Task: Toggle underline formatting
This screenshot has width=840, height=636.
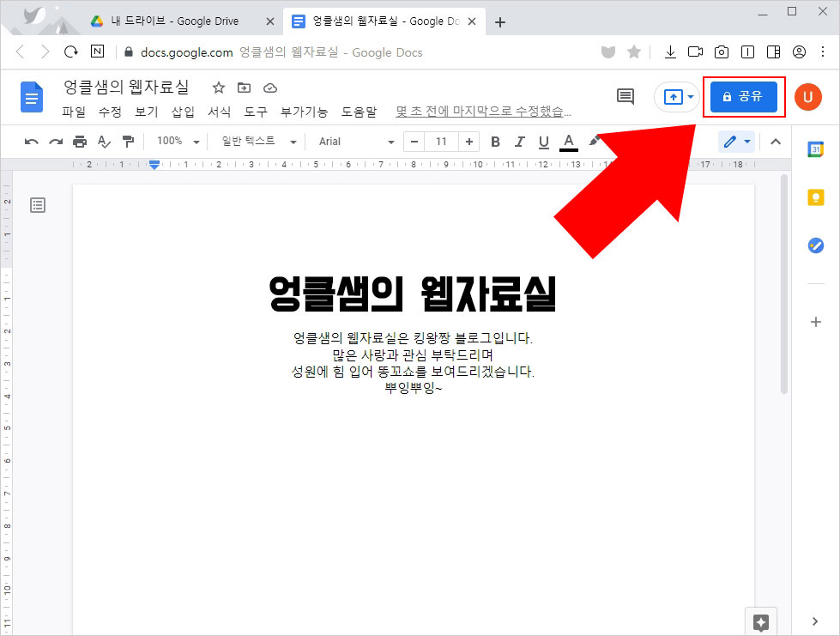Action: click(544, 142)
